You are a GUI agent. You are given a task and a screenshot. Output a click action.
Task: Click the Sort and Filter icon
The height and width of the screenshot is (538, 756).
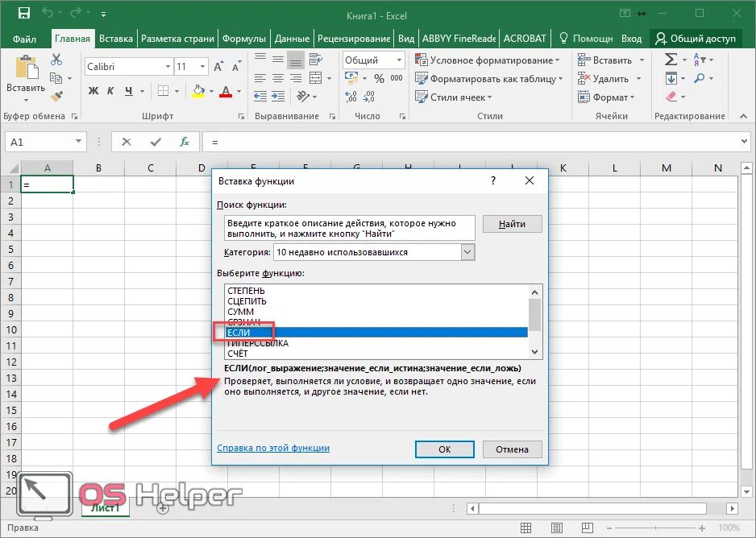[x=700, y=60]
